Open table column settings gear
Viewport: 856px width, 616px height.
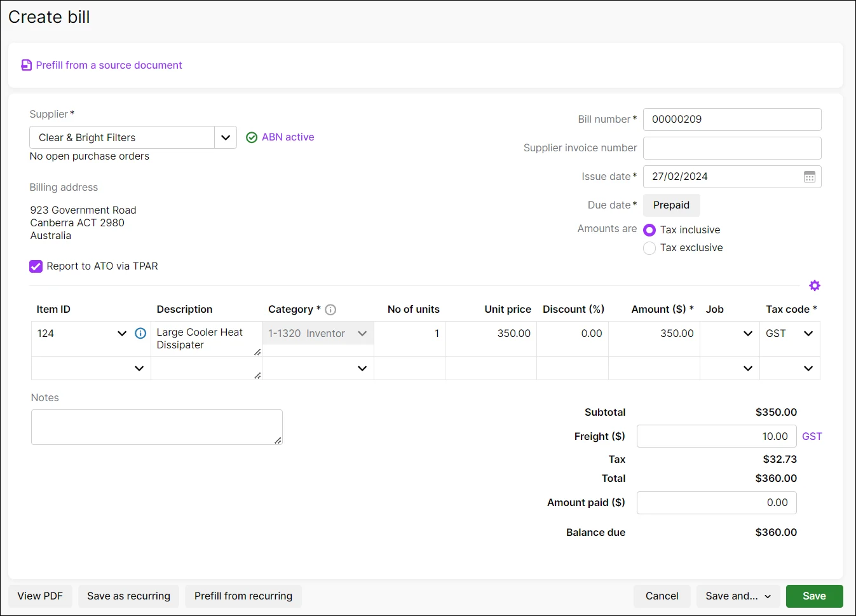click(x=814, y=285)
